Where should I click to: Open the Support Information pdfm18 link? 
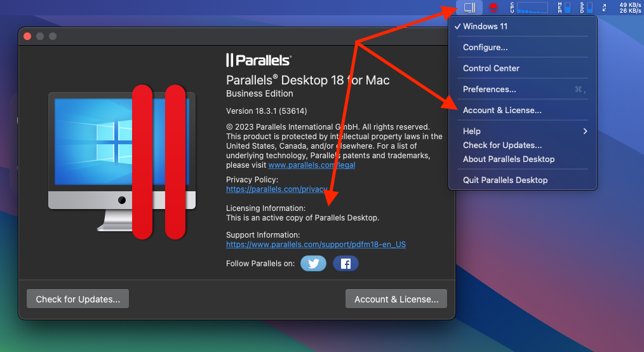(x=316, y=245)
